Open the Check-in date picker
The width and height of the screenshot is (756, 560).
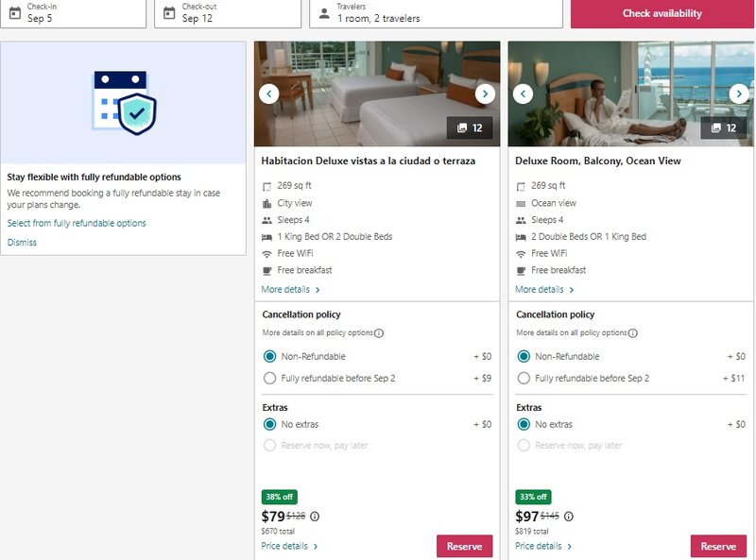point(74,13)
